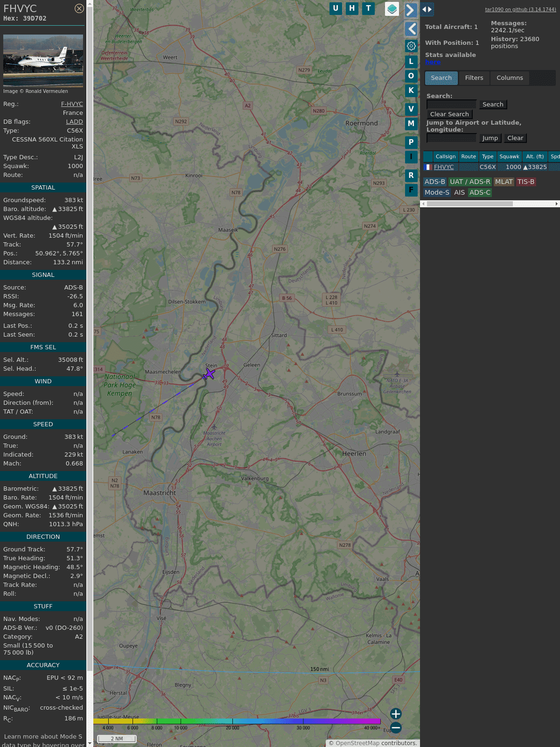Click the H map toggle button
The image size is (560, 747).
pyautogui.click(x=352, y=8)
